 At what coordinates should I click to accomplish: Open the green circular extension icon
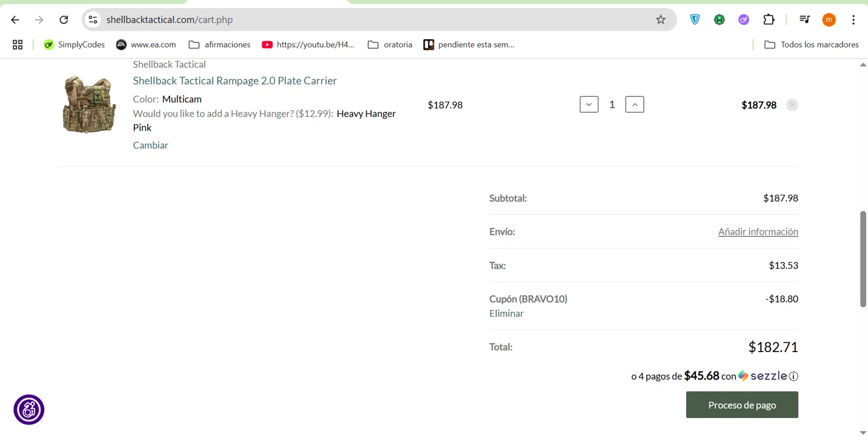(x=719, y=20)
